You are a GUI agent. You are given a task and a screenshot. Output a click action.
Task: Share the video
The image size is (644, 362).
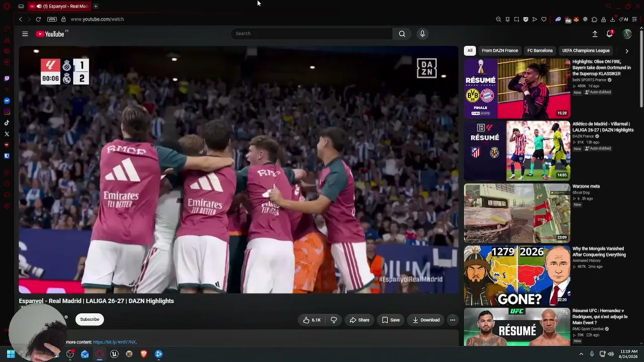coord(359,320)
